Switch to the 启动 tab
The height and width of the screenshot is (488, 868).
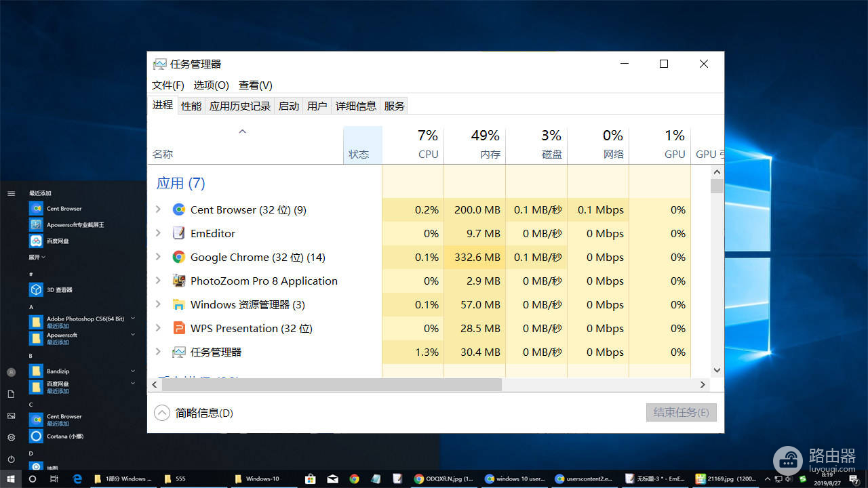(289, 106)
